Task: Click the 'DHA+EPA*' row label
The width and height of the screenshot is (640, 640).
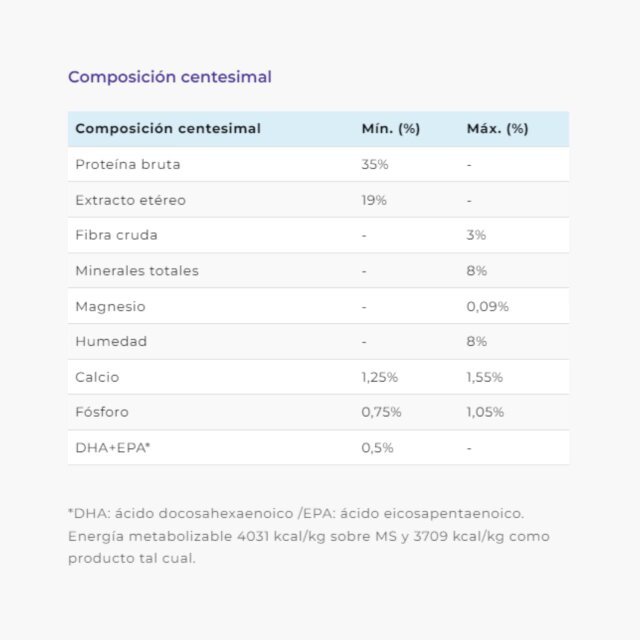Action: coord(113,448)
